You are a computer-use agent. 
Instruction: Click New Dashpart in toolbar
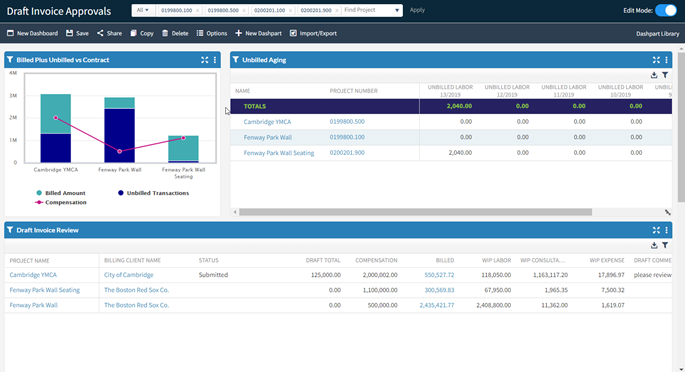[x=259, y=33]
